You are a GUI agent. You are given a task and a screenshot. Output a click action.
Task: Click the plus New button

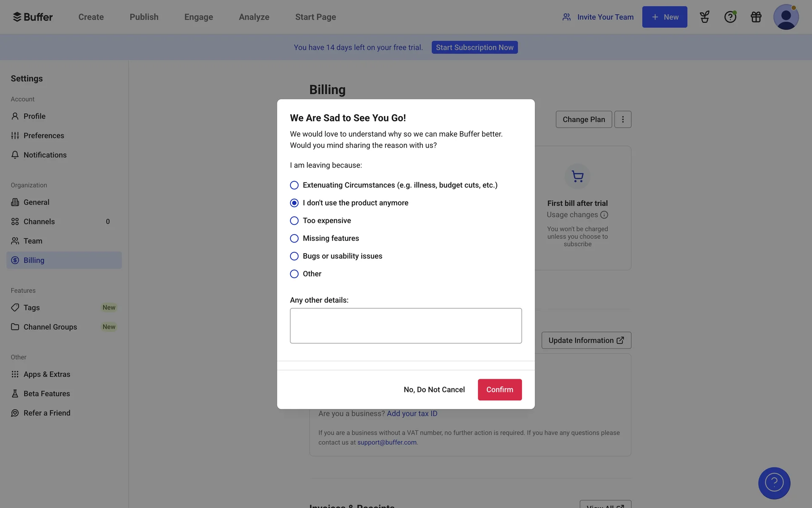(664, 17)
